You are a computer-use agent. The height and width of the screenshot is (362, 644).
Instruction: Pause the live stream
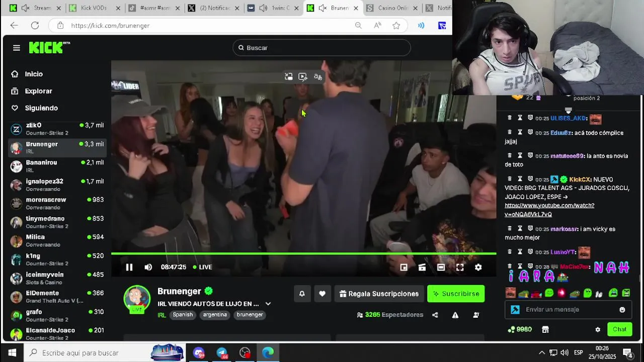click(x=129, y=267)
